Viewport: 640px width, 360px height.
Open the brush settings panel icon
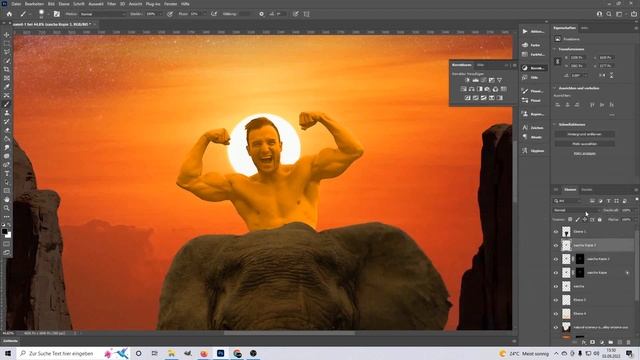click(57, 14)
